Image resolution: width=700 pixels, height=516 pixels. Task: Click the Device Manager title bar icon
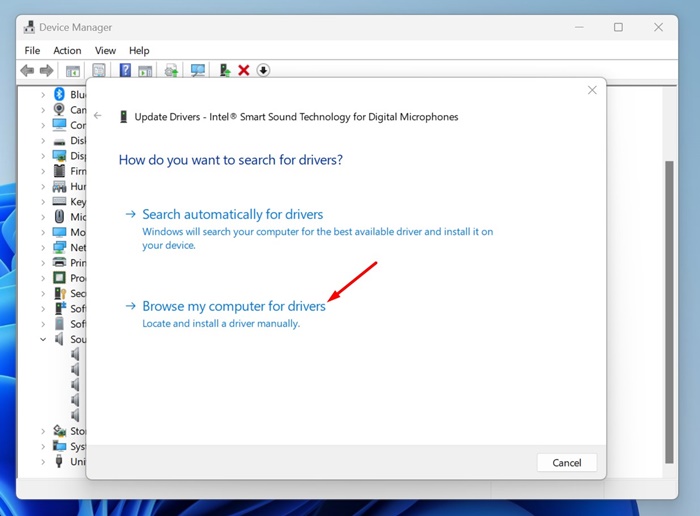click(29, 27)
